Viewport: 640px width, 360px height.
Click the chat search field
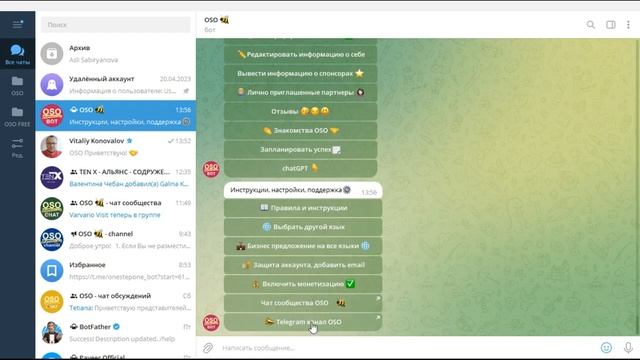[116, 25]
